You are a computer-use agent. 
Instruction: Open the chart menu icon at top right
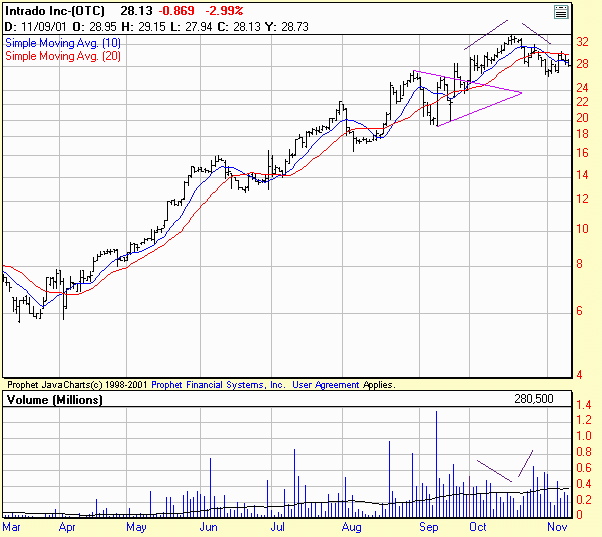[561, 12]
